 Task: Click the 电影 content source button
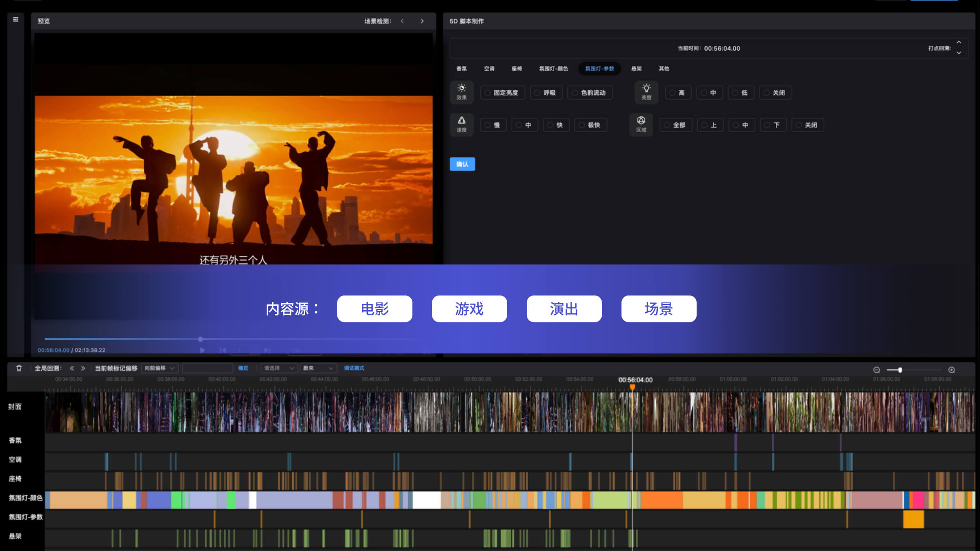tap(374, 309)
